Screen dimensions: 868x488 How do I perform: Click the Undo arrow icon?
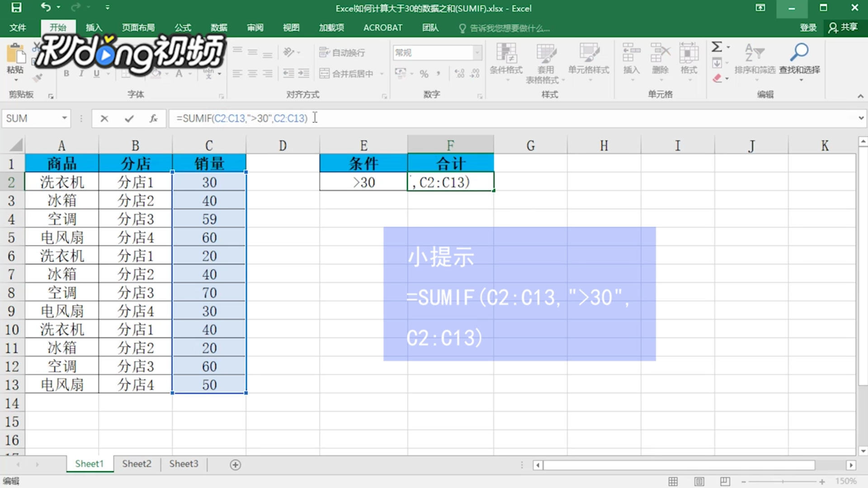45,7
